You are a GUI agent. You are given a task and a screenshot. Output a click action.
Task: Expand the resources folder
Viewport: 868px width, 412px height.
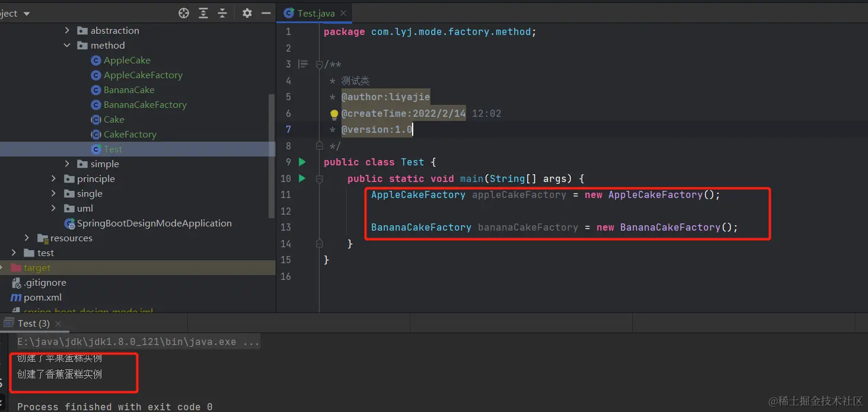(27, 238)
